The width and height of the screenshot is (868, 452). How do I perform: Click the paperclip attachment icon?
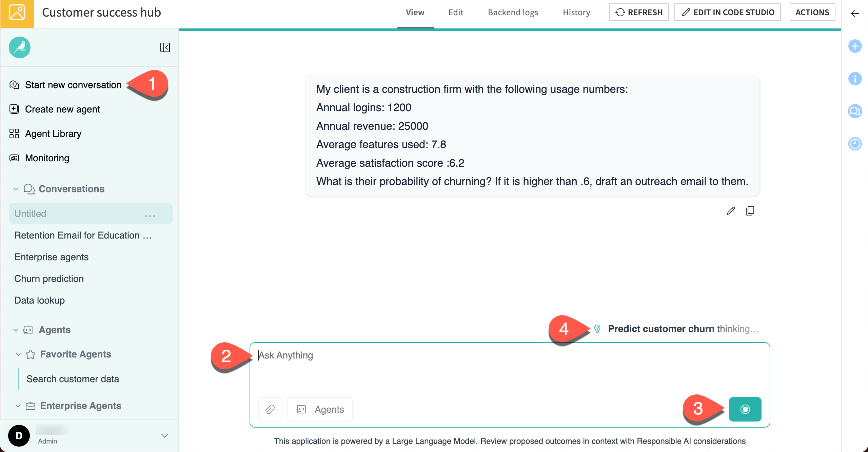click(x=270, y=409)
